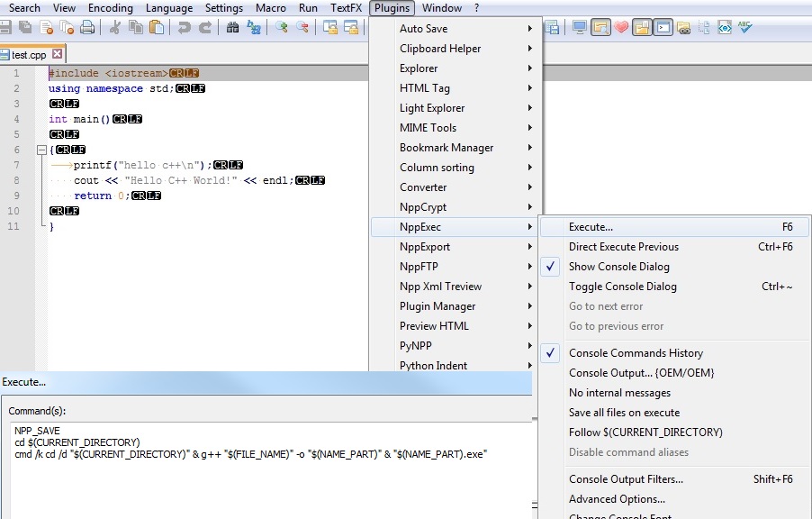Click the Cut scissors icon
Viewport: 812px width, 519px height.
[115, 27]
